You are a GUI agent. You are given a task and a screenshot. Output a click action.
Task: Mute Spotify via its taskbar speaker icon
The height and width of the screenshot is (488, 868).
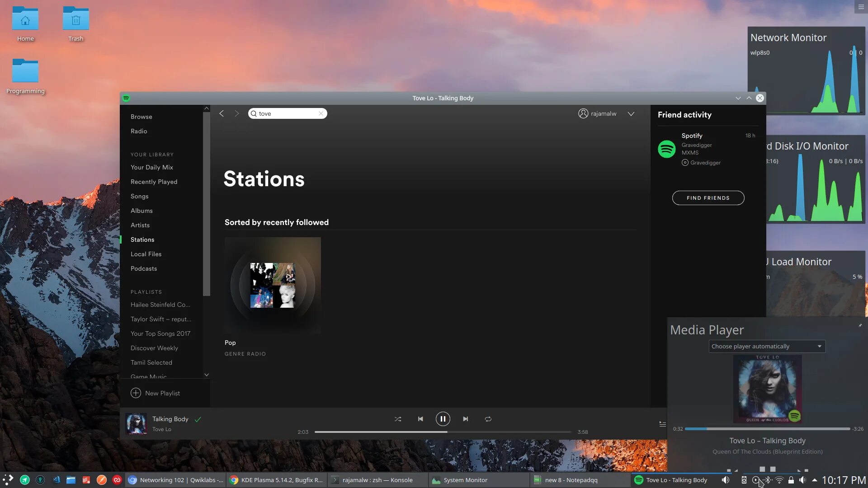pyautogui.click(x=726, y=480)
